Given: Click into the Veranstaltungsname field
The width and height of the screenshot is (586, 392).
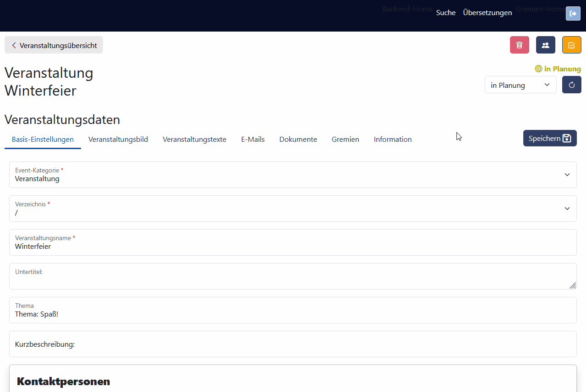Looking at the screenshot, I should tap(293, 247).
